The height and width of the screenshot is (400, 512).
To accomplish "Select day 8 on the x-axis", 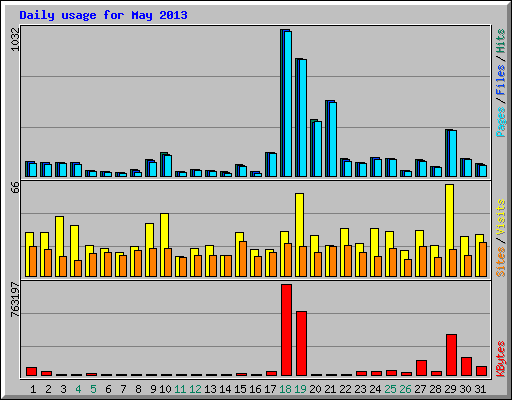I will click(138, 389).
